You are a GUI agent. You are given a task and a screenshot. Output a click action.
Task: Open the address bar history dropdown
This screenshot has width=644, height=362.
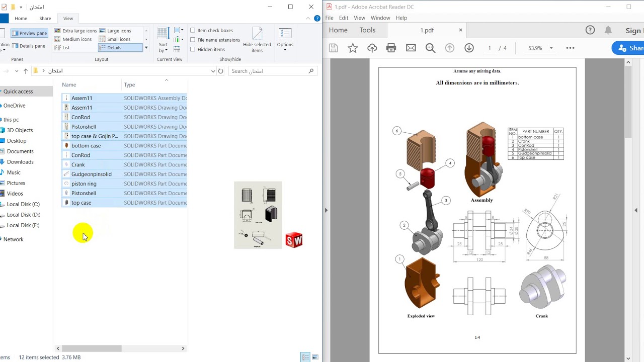pos(213,71)
